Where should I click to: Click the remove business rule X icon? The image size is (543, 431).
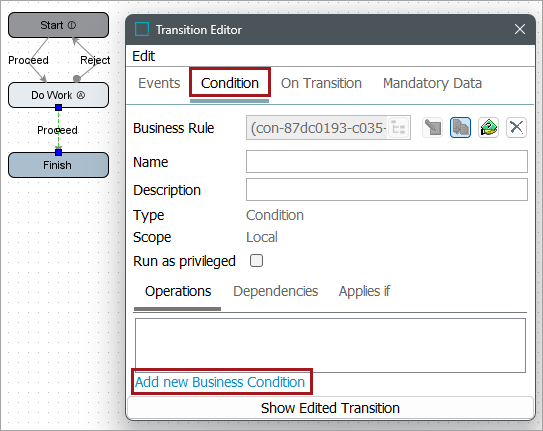pyautogui.click(x=516, y=127)
